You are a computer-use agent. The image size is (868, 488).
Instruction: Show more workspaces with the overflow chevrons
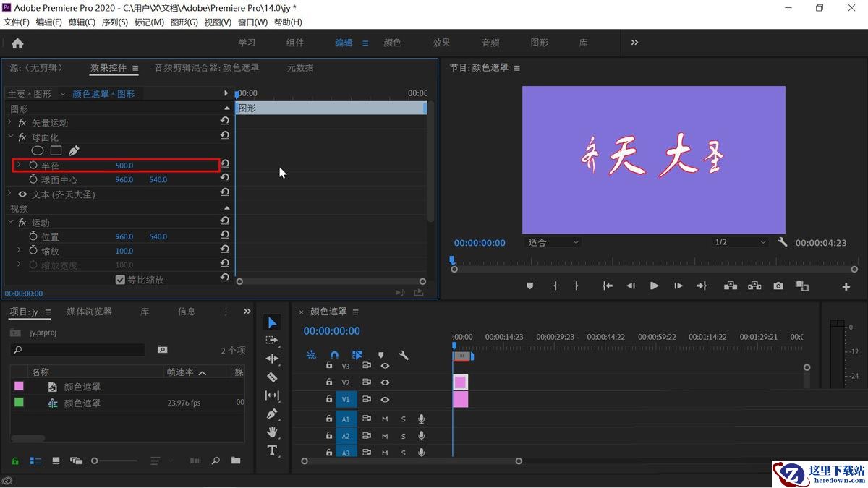(634, 43)
